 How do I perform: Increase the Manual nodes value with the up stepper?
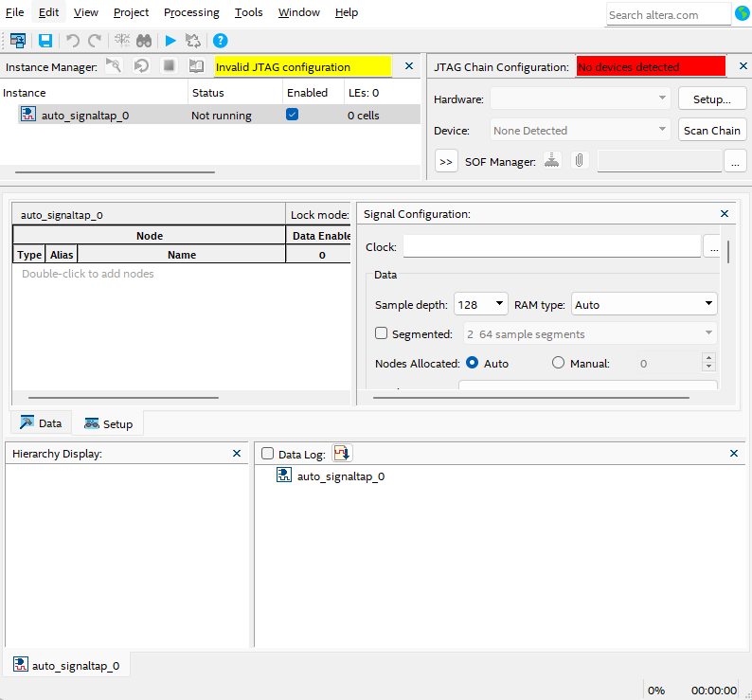[x=708, y=358]
